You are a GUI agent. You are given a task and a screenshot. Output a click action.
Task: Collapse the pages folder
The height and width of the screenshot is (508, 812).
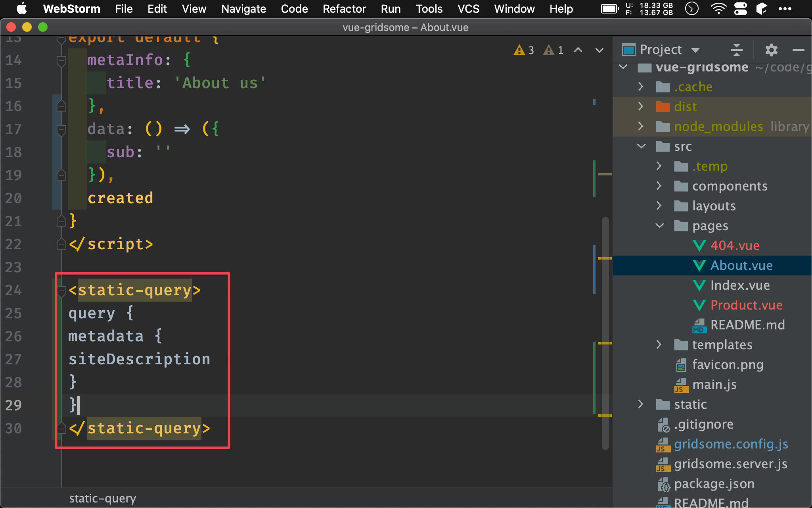point(659,225)
